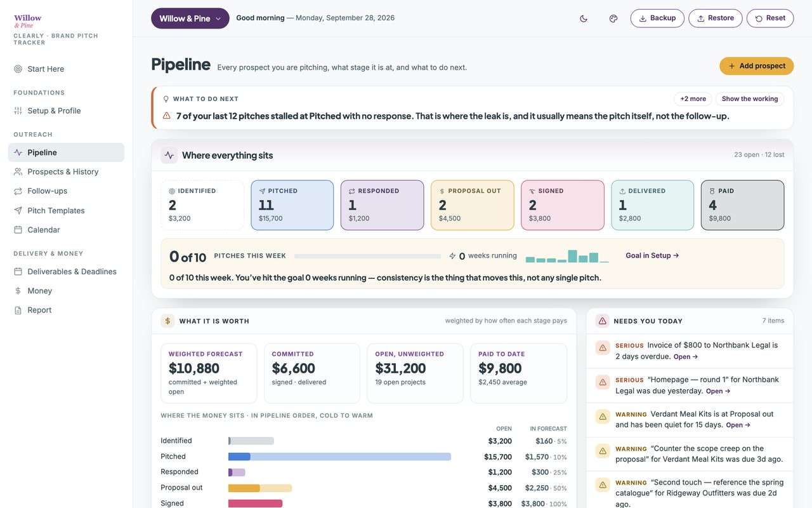Open Prospects & History page
This screenshot has width=812, height=508.
coord(66,171)
